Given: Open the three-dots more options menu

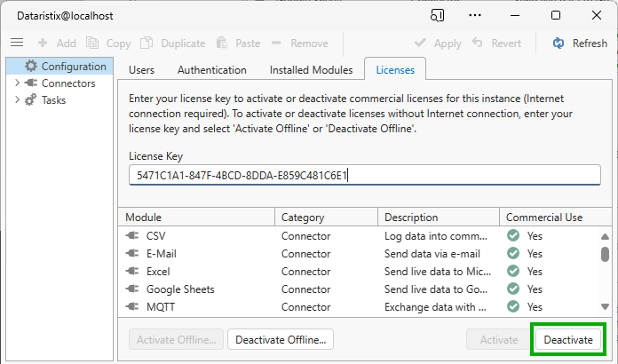Looking at the screenshot, I should tap(475, 15).
